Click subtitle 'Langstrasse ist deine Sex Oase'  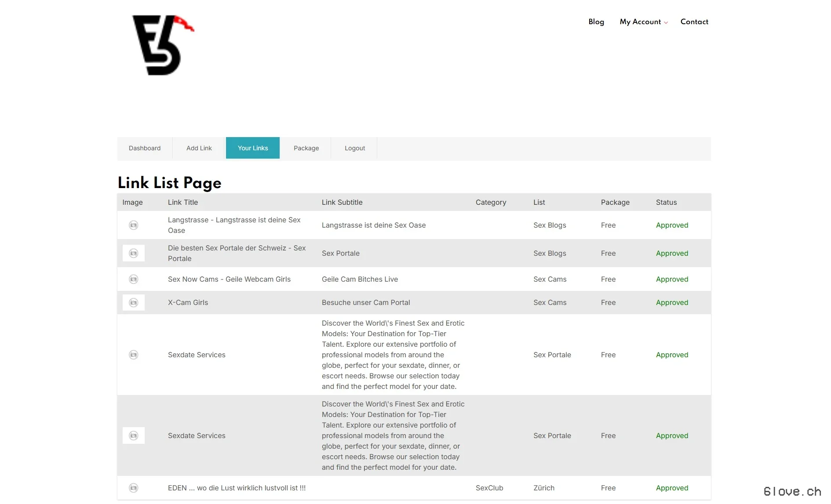374,225
